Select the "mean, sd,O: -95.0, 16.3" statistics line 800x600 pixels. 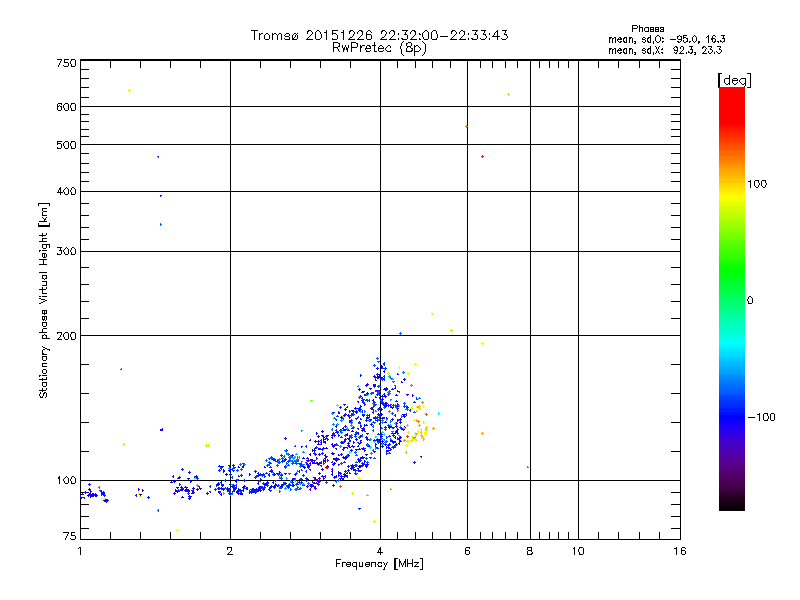click(666, 39)
